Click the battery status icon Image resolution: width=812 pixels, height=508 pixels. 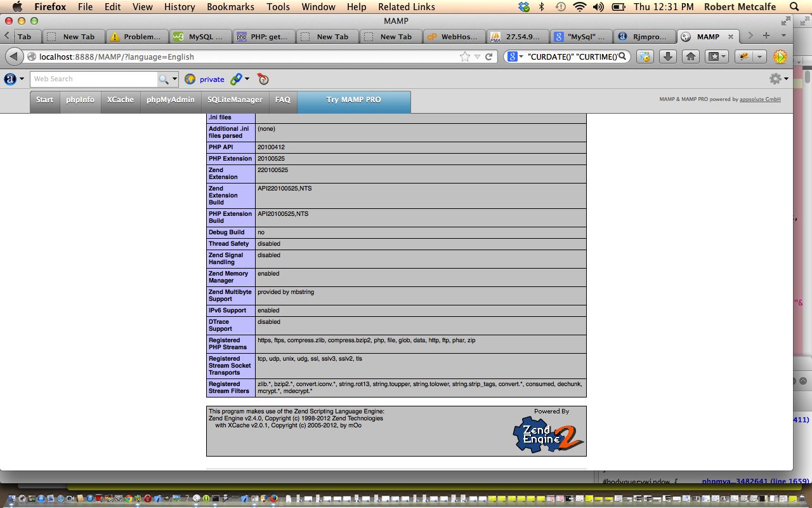coord(618,7)
